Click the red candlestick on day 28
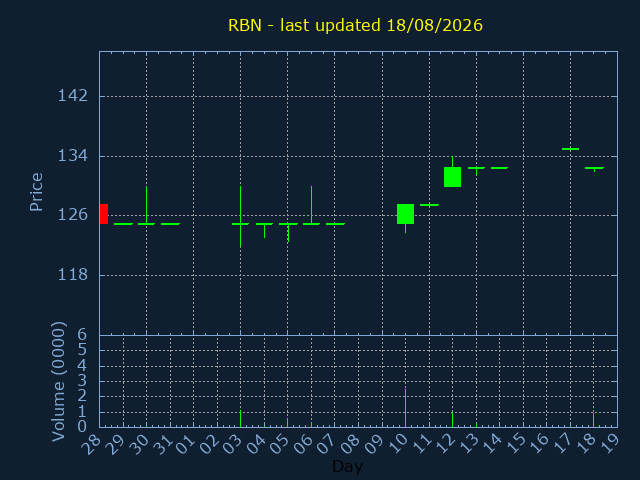Viewport: 640px width, 480px height. [104, 214]
